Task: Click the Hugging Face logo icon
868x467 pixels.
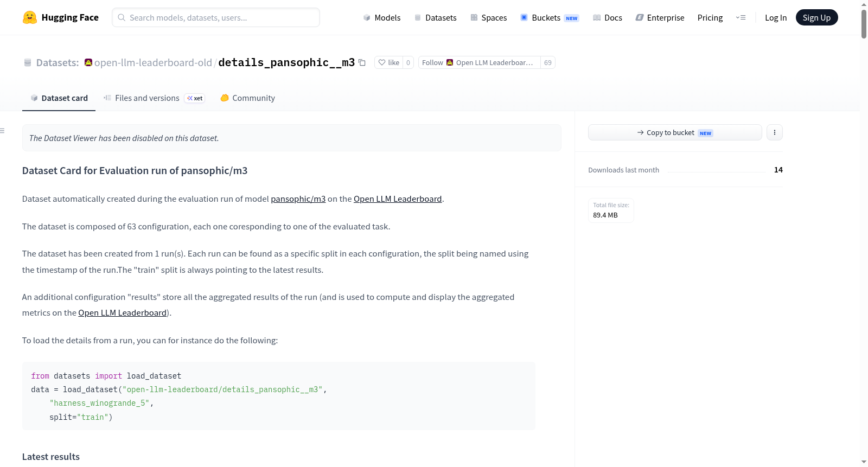Action: 30,17
